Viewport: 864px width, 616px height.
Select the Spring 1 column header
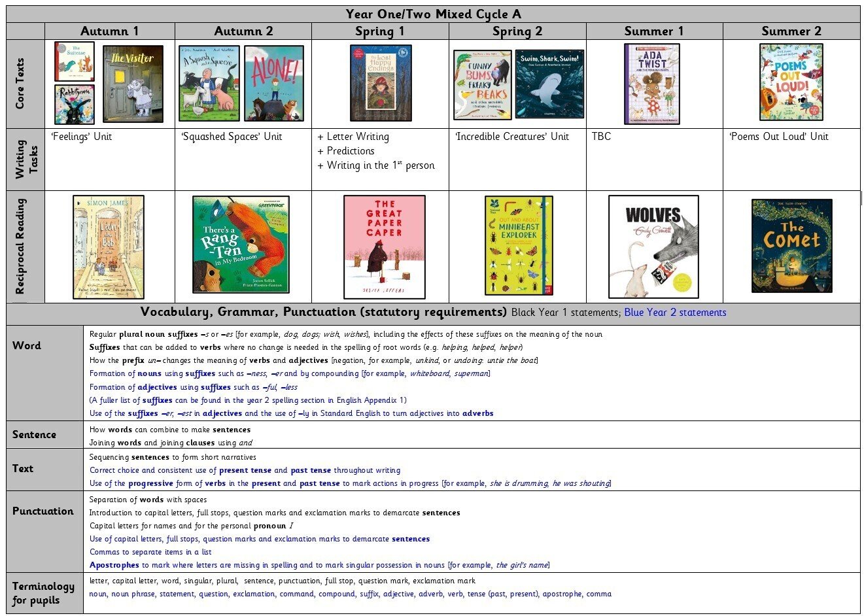(380, 31)
